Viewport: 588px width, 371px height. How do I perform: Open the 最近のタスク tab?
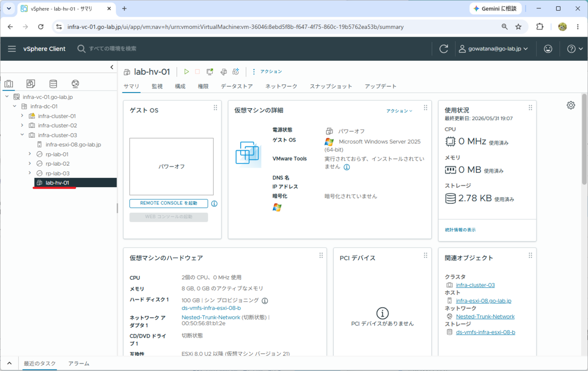[x=40, y=364]
